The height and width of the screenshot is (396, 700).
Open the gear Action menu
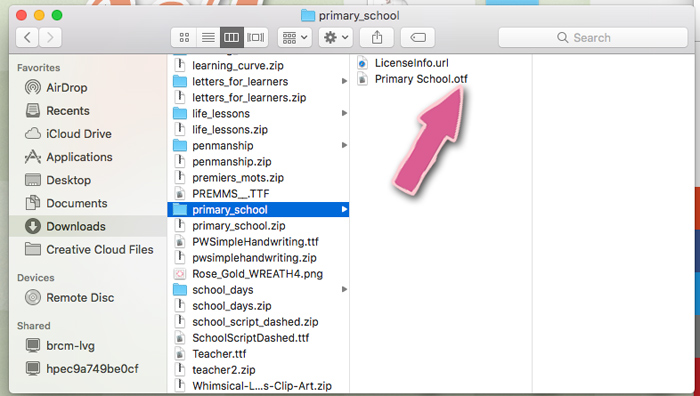pos(336,38)
